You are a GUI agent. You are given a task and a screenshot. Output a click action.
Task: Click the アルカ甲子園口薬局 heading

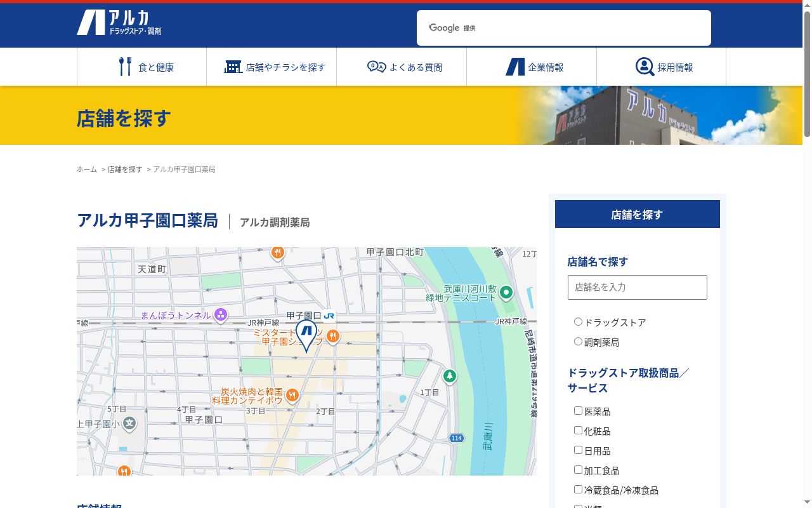[147, 220]
